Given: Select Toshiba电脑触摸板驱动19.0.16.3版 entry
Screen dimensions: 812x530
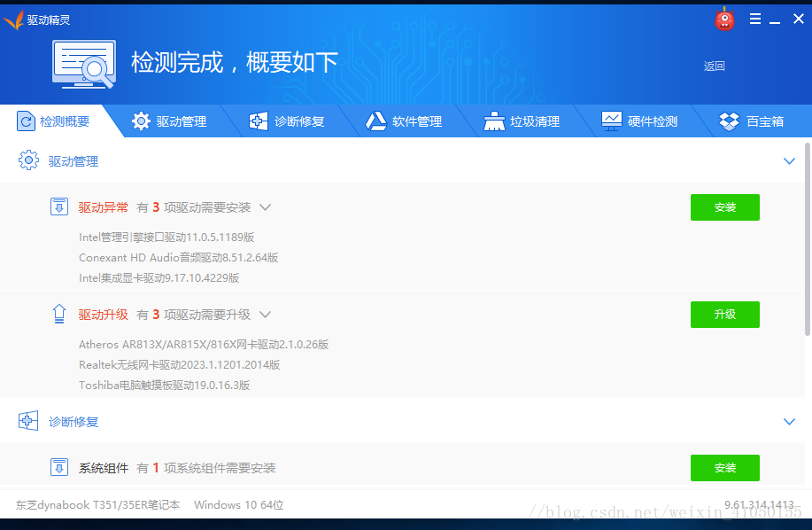Looking at the screenshot, I should click(164, 386).
